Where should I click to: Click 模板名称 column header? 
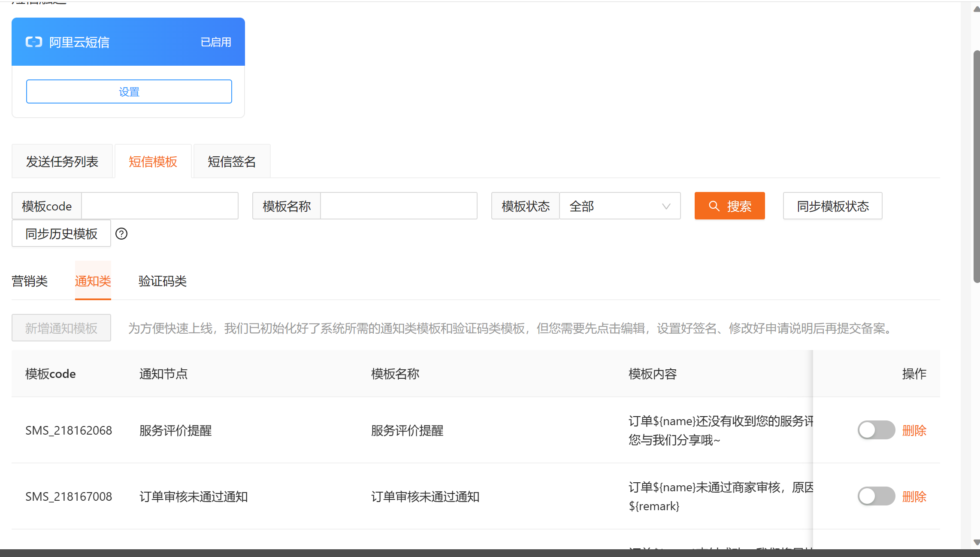coord(395,374)
